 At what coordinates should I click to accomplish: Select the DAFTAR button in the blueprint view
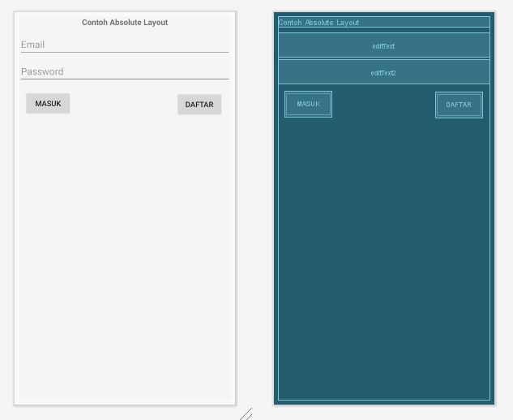[459, 105]
